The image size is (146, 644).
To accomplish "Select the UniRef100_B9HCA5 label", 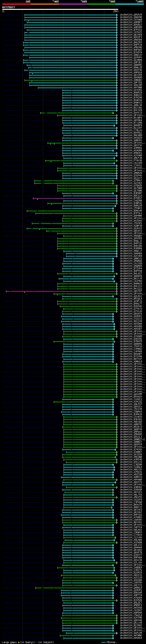I will (x=131, y=211).
